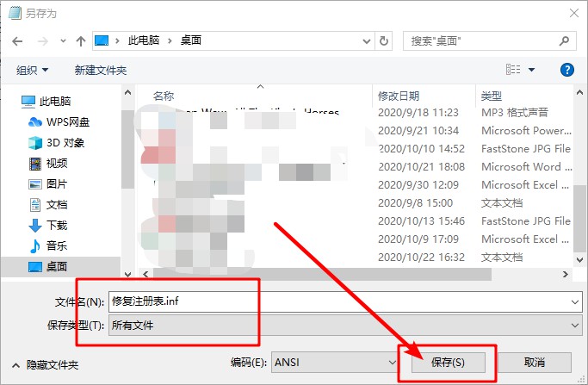Image resolution: width=588 pixels, height=385 pixels.
Task: Click the 取消 button
Action: (534, 363)
